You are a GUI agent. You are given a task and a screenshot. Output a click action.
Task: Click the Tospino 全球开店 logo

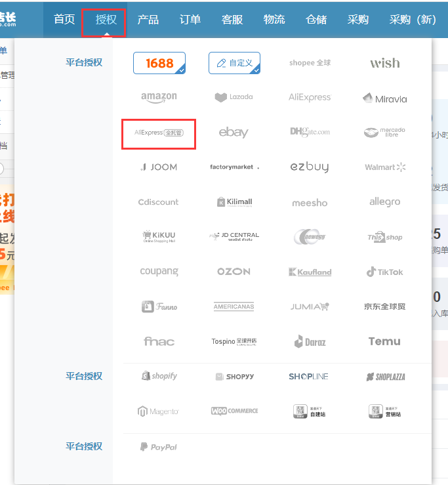pos(234,341)
